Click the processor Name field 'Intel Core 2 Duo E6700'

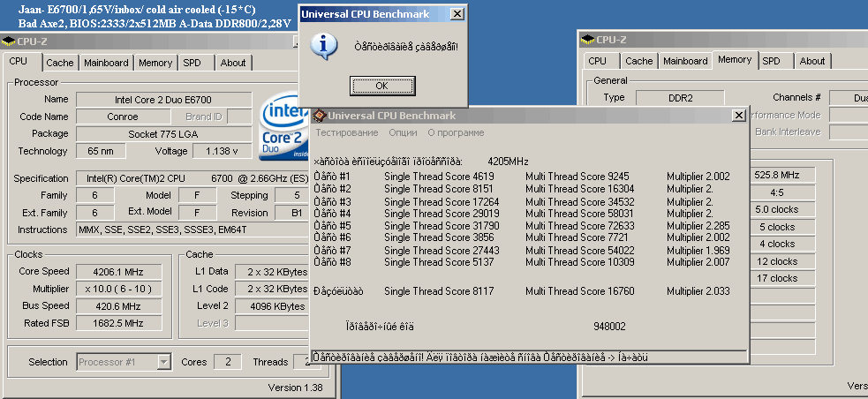163,100
